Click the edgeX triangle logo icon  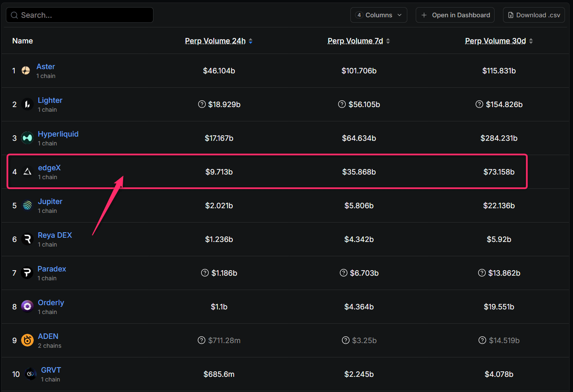click(x=27, y=172)
